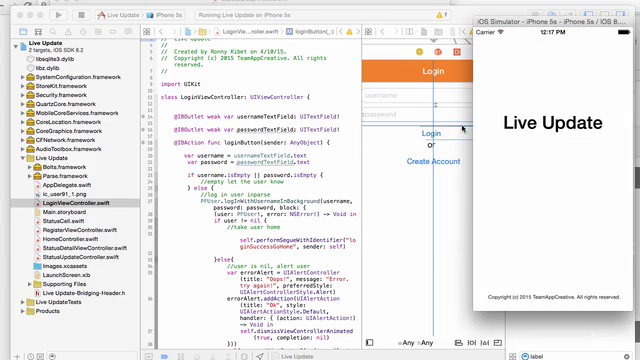Click the Any Any size class control
The width and height of the screenshot is (640, 360).
coord(416,343)
